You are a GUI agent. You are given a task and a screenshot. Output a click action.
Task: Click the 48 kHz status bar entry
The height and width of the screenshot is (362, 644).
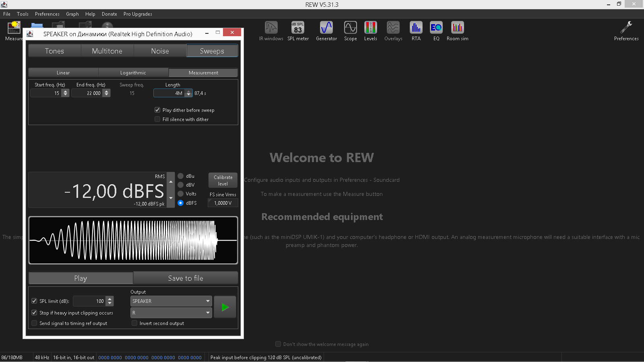42,357
